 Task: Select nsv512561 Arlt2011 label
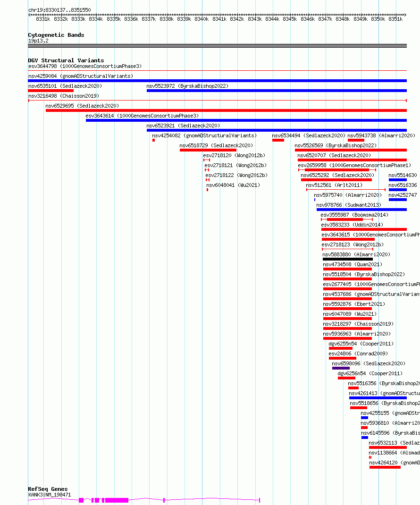coord(334,185)
